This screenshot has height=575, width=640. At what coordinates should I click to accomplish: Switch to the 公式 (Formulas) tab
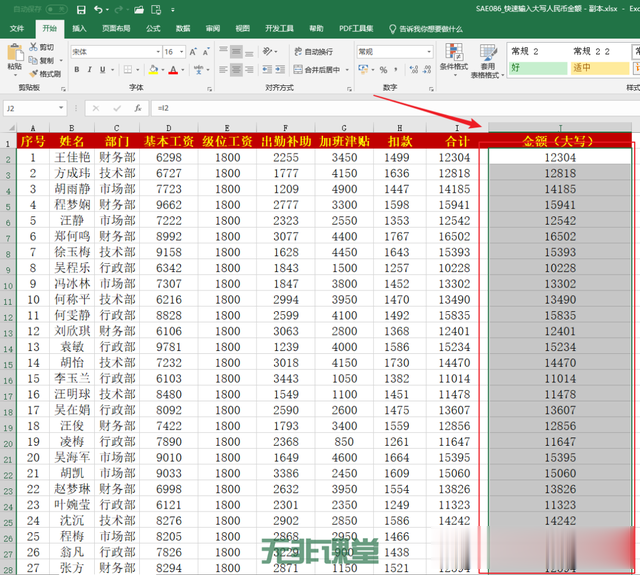pyautogui.click(x=153, y=29)
